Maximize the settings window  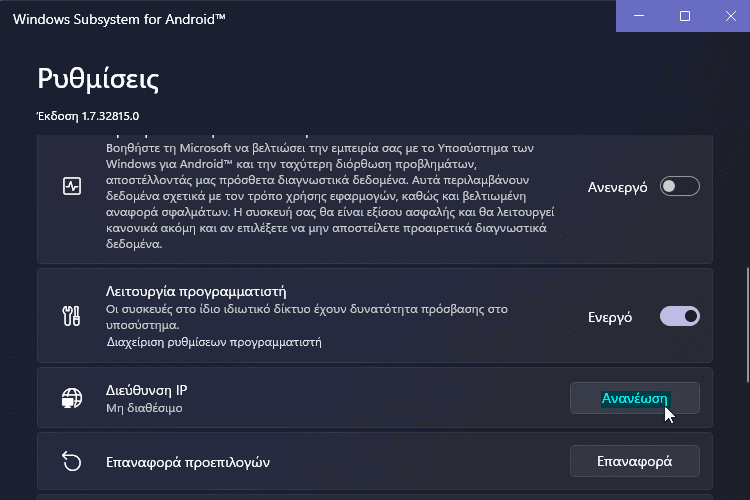point(685,16)
